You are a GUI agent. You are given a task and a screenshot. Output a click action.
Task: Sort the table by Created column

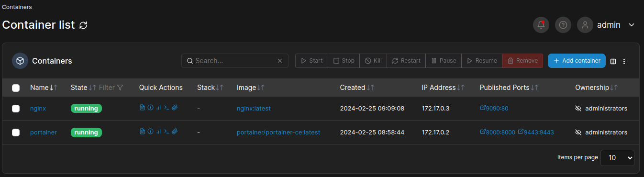tap(357, 88)
